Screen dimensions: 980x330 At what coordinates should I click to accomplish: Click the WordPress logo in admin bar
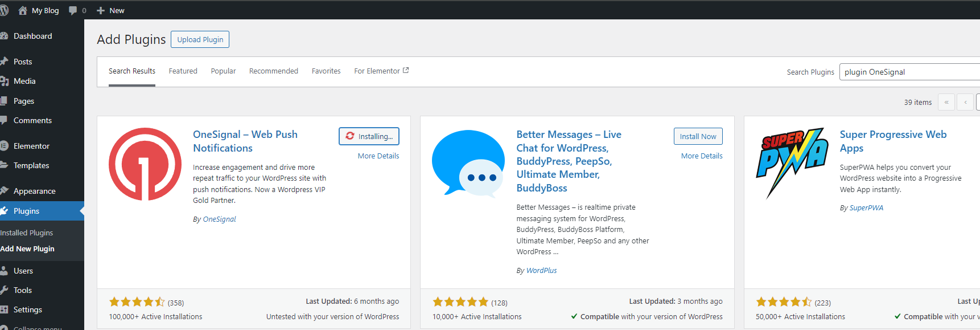tap(4, 10)
